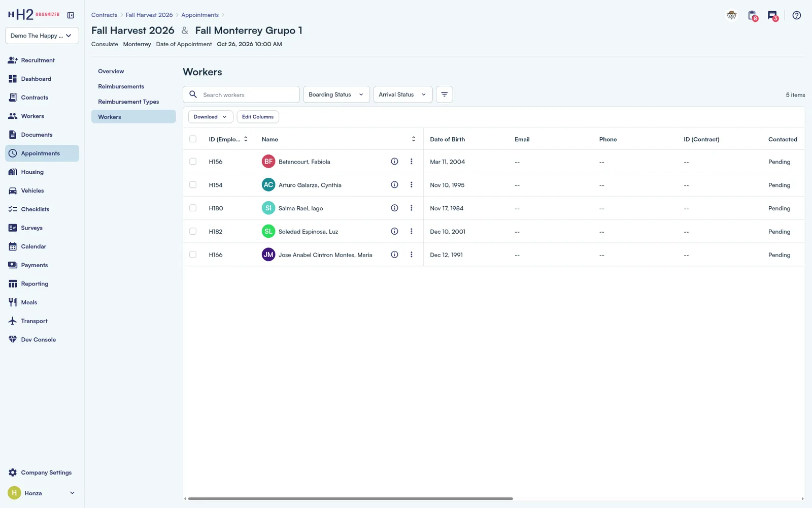This screenshot has height=508, width=812.
Task: Open the Arrival Status dropdown
Action: tap(403, 94)
